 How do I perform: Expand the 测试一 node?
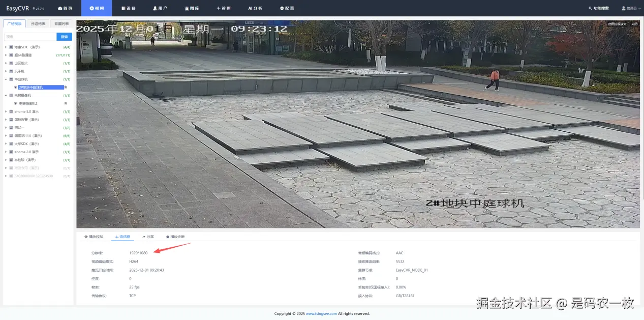[6, 128]
